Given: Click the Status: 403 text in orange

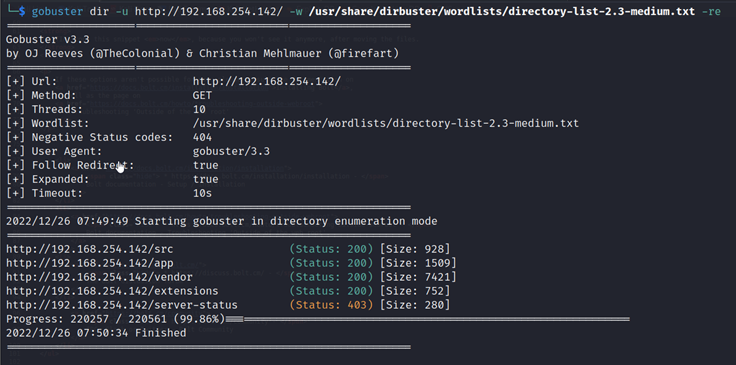Looking at the screenshot, I should click(331, 305).
